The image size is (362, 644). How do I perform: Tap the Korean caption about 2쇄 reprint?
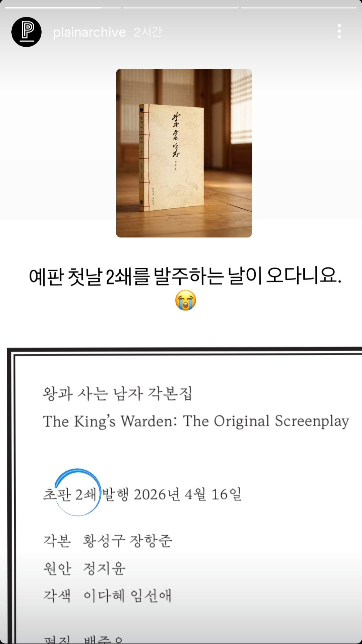[185, 277]
